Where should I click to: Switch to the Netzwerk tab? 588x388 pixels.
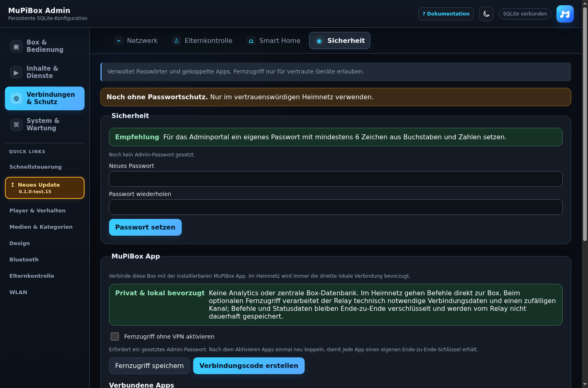pyautogui.click(x=136, y=40)
